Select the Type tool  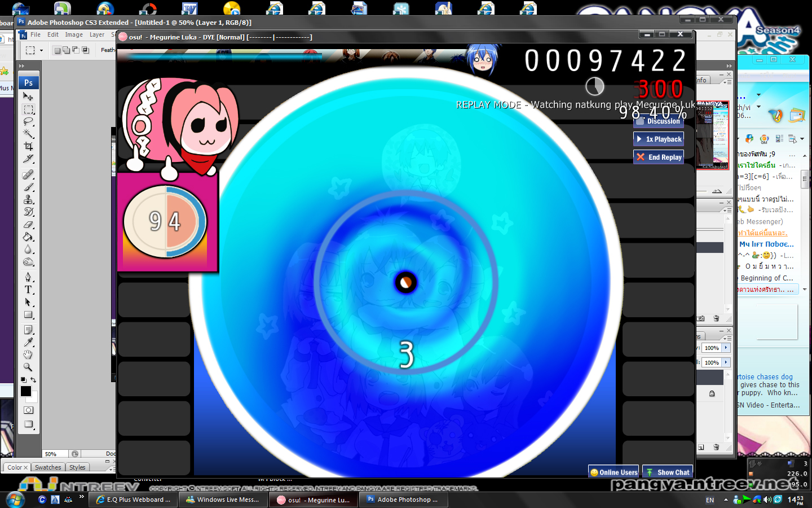(x=28, y=290)
